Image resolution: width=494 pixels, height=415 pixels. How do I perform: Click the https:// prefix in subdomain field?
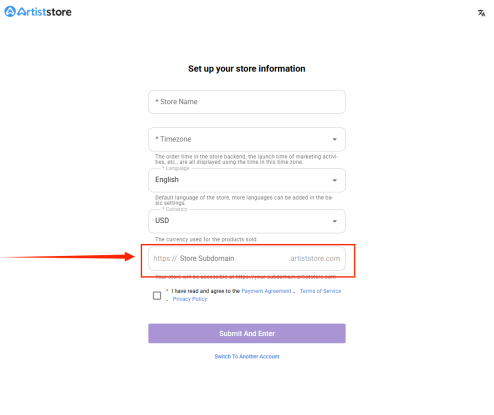[x=165, y=258]
